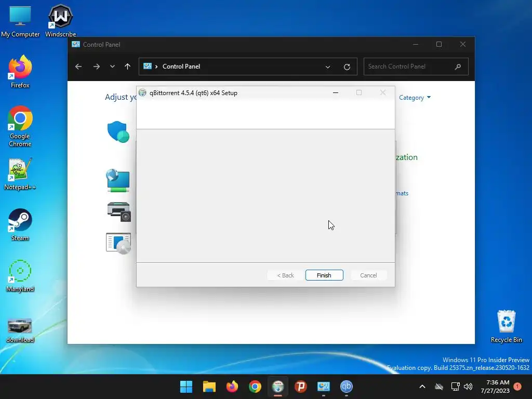
Task: Launch Windscribe desktop shortcut
Action: click(x=60, y=21)
